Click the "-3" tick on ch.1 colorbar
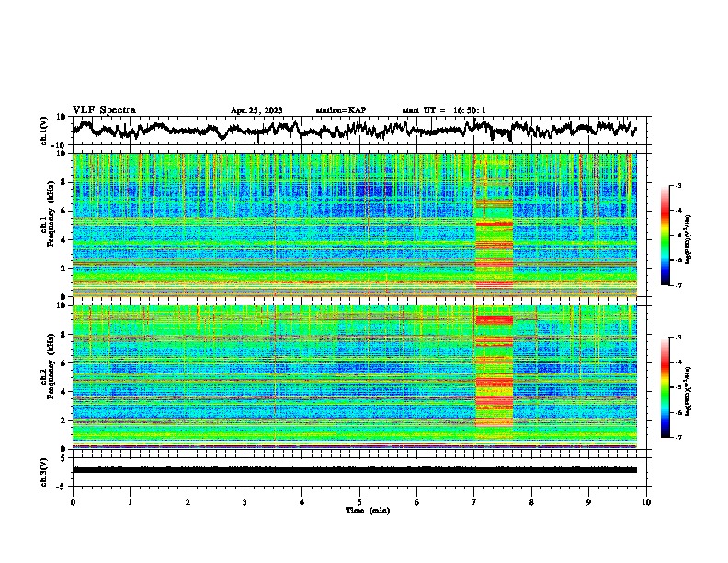The image size is (728, 563). pyautogui.click(x=678, y=185)
